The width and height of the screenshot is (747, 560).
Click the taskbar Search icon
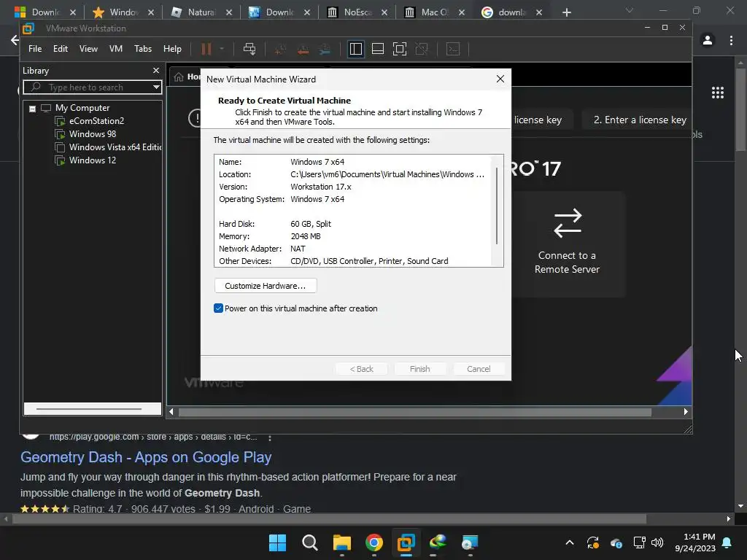point(309,542)
